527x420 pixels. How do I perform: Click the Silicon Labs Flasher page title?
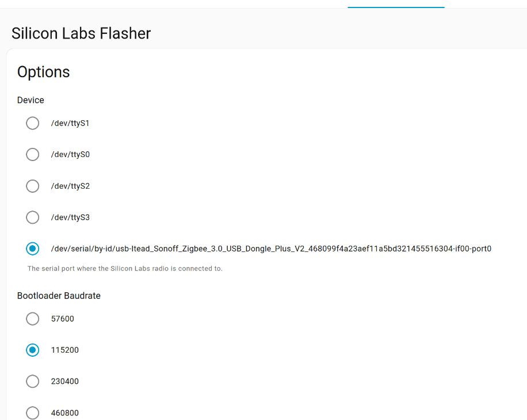(81, 33)
